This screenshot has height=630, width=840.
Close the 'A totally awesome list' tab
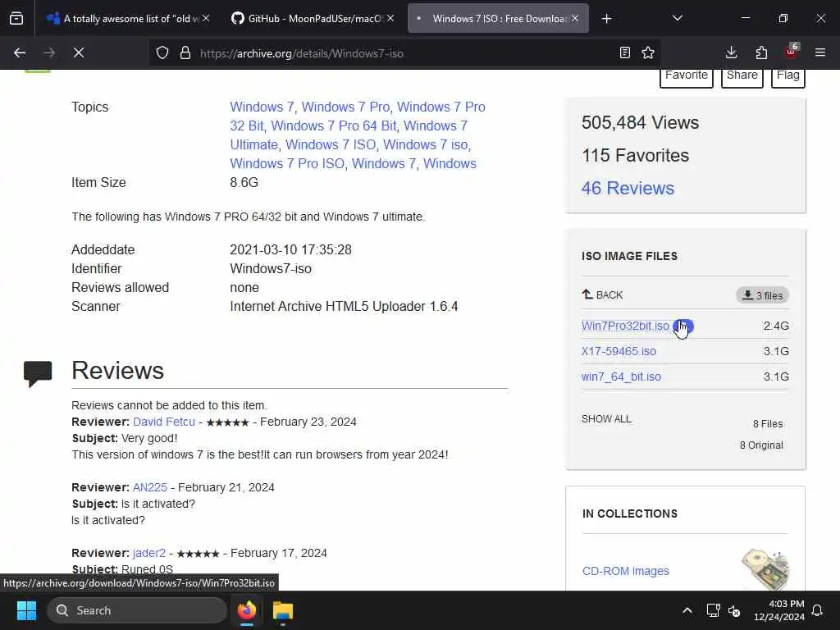206,18
